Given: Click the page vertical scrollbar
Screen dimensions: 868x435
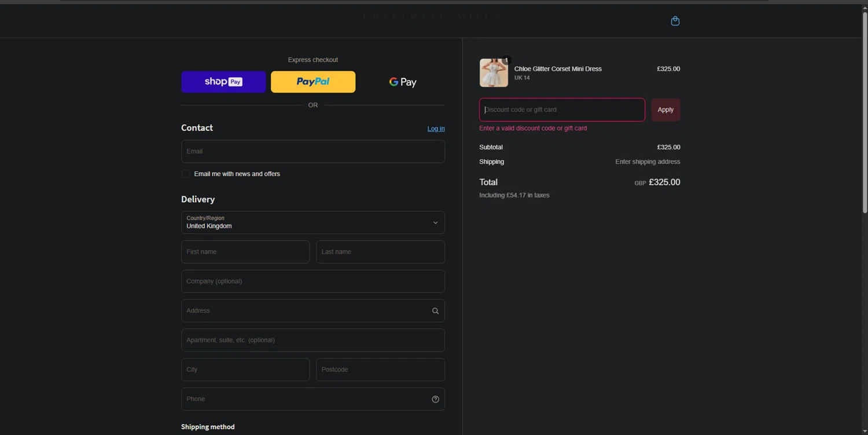Looking at the screenshot, I should point(865,113).
